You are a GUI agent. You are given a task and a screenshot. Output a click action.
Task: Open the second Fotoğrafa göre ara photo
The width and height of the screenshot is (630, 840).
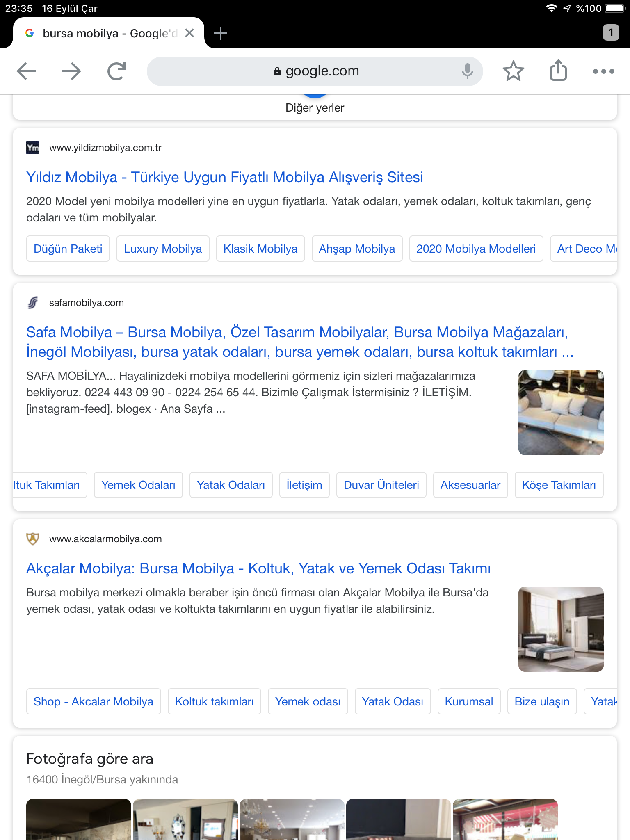coord(185,819)
